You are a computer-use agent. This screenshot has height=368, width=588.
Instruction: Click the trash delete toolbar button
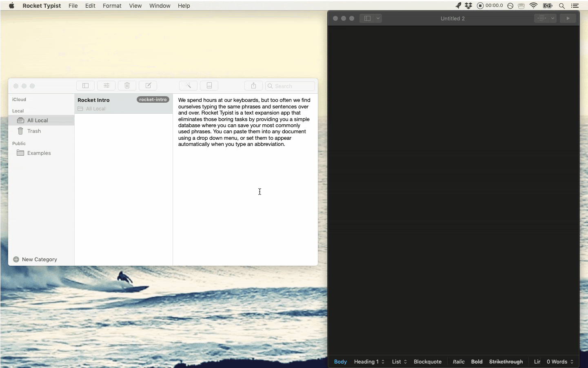point(127,86)
